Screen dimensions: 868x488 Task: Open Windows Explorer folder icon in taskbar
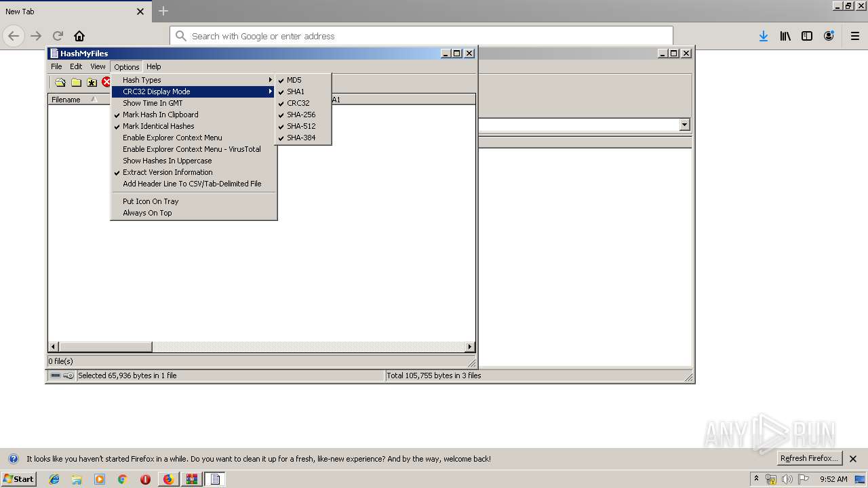77,479
